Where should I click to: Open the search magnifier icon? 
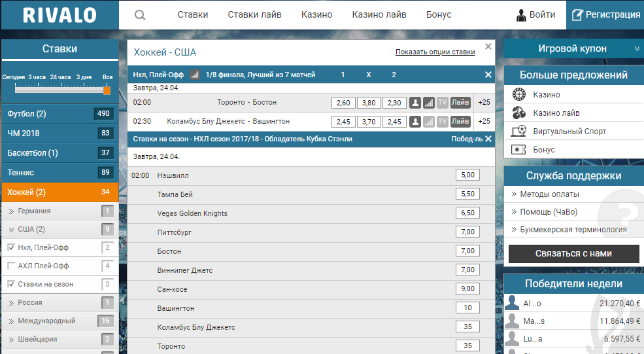coord(140,15)
